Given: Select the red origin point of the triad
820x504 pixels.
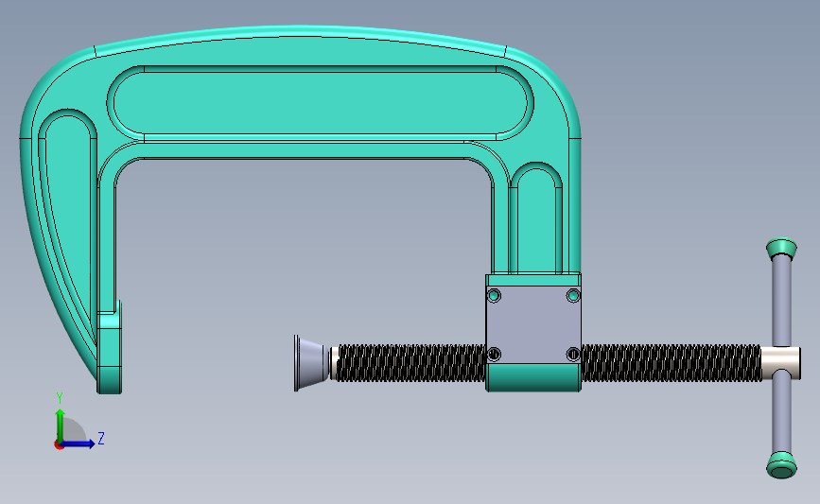Looking at the screenshot, I should 59,445.
